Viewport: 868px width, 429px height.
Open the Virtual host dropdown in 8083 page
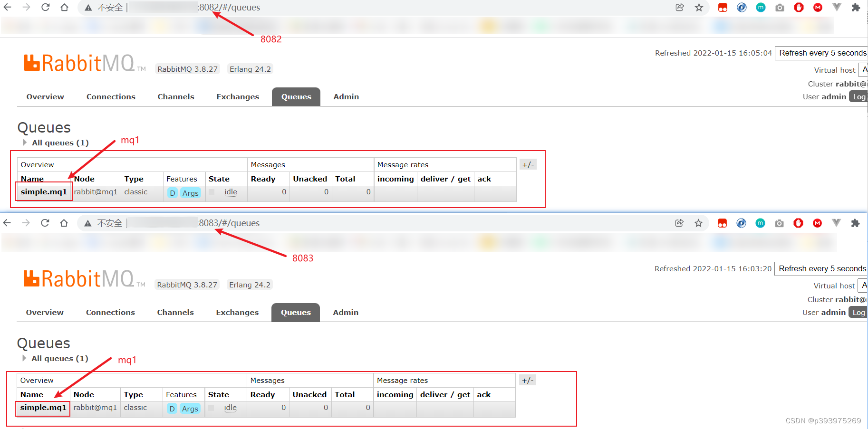(x=862, y=286)
